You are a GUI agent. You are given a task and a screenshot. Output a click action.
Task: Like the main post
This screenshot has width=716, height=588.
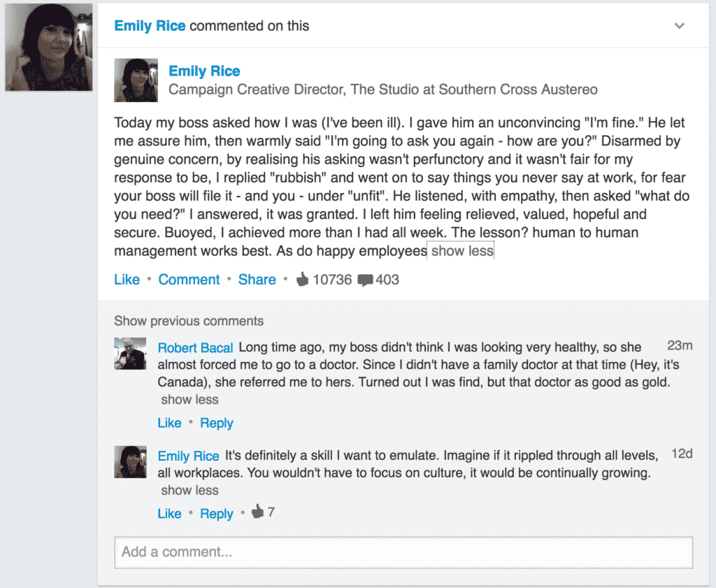[127, 279]
